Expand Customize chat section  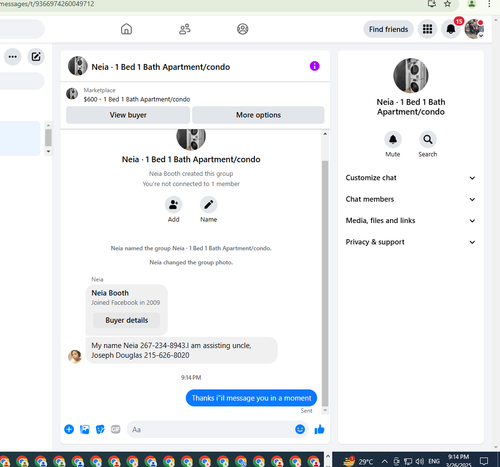click(x=410, y=178)
